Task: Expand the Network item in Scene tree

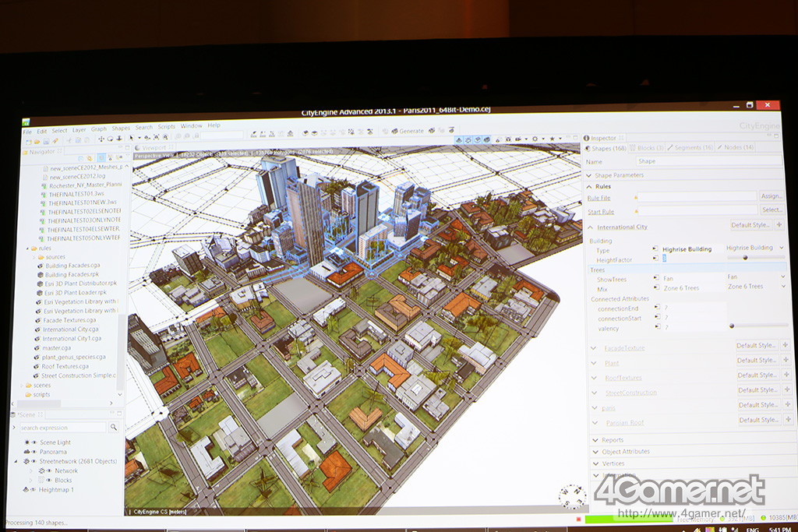Action: click(31, 470)
